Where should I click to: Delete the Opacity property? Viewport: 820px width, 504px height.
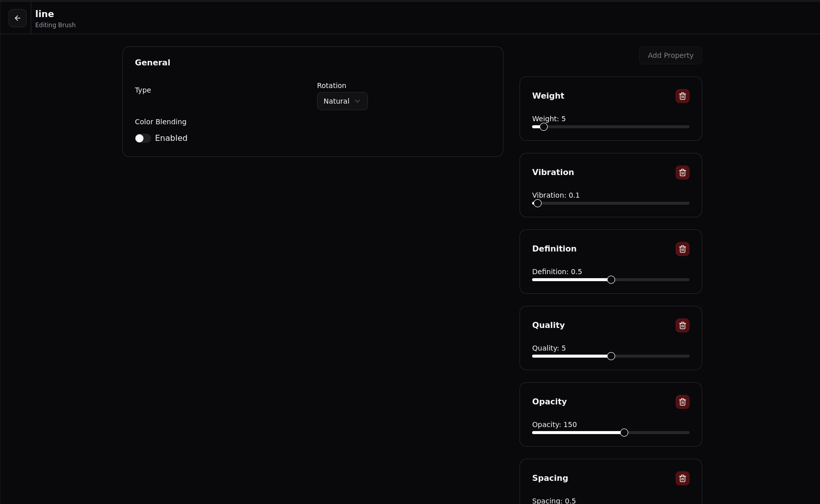click(682, 402)
